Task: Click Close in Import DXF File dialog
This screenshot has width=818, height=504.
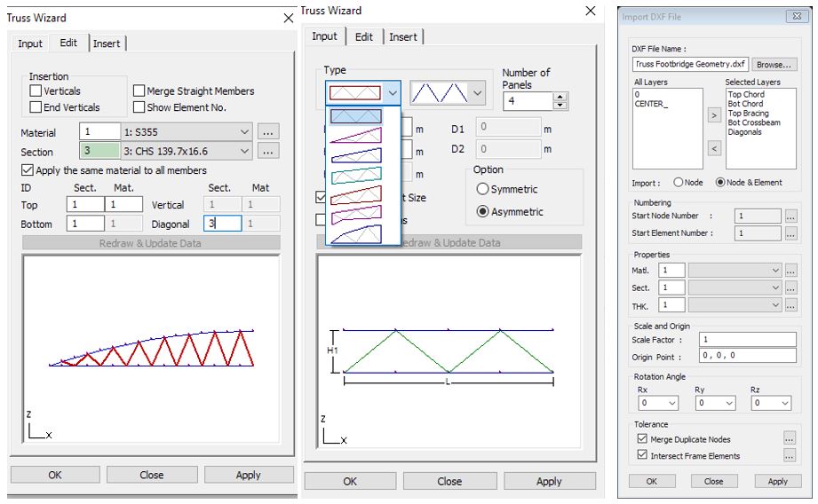Action: (714, 481)
